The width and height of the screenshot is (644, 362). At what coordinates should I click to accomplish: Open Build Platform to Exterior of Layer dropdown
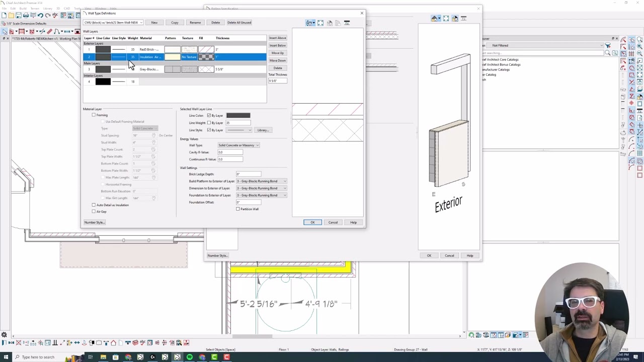(262, 181)
